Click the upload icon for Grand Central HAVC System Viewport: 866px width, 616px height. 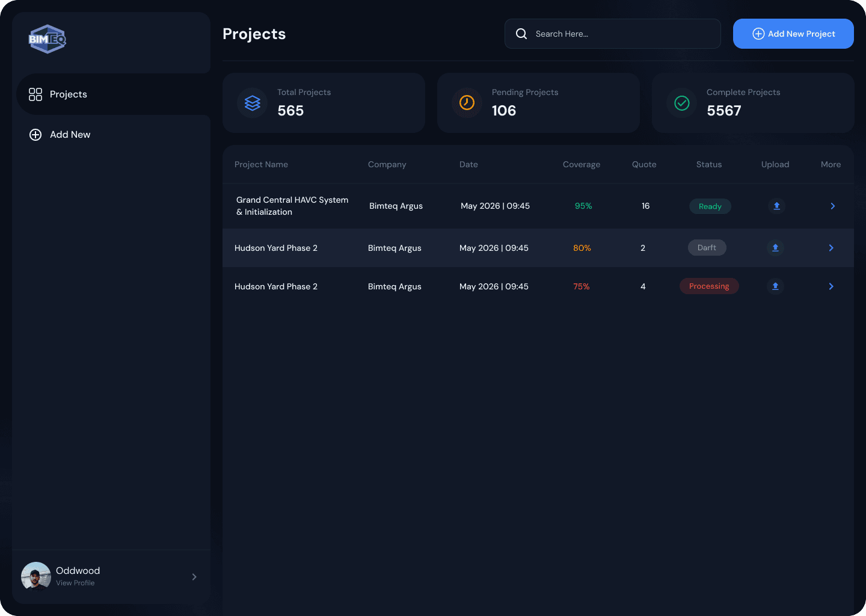pyautogui.click(x=776, y=206)
